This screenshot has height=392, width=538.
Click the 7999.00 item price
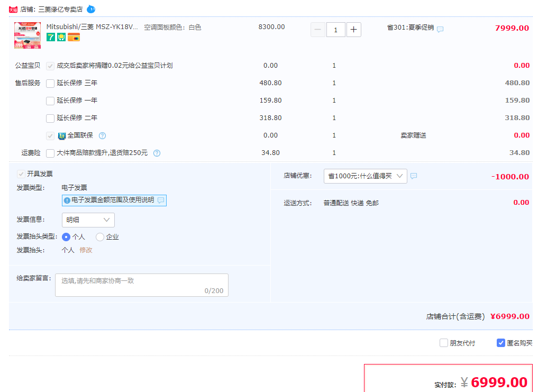pos(512,28)
